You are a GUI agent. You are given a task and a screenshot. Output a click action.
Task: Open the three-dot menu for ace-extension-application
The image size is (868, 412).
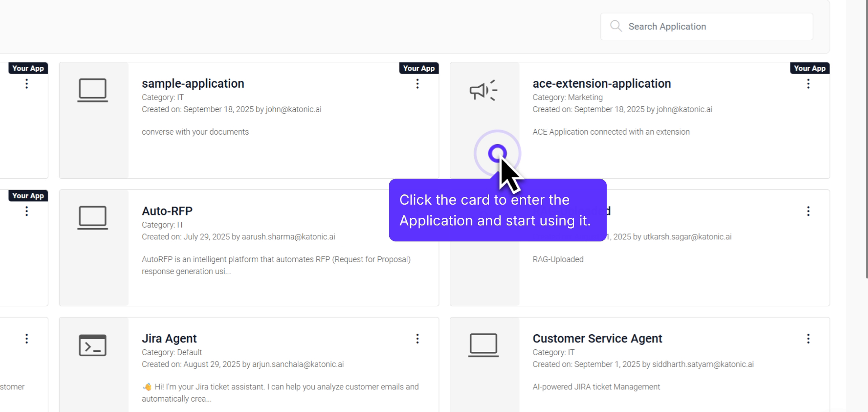pyautogui.click(x=808, y=84)
